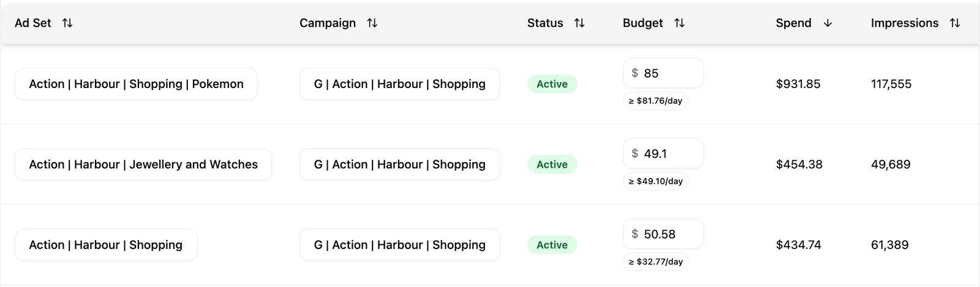
Task: Edit the budget field showing 50.58
Action: coord(663,234)
